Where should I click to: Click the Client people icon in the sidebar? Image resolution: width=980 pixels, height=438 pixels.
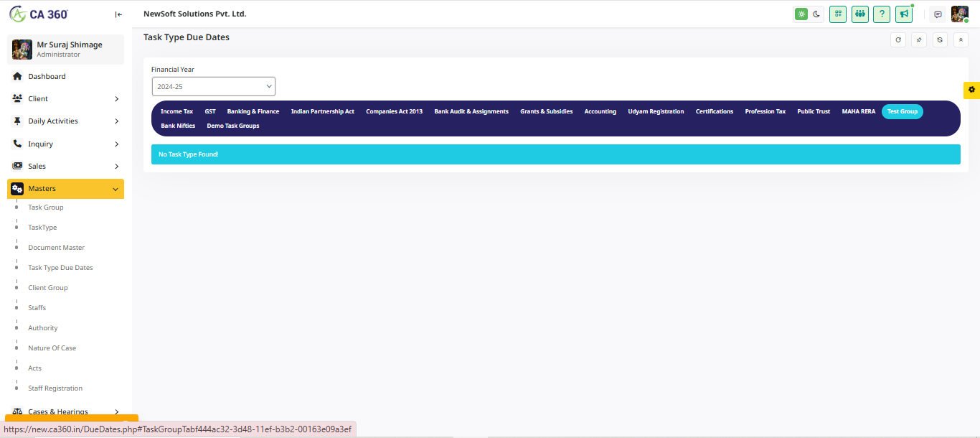(18, 98)
